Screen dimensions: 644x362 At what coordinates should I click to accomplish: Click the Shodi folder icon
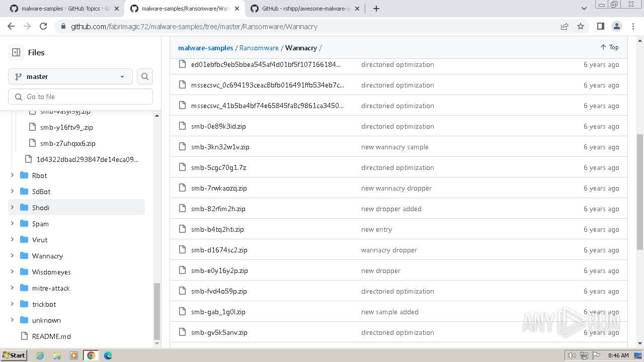point(24,208)
